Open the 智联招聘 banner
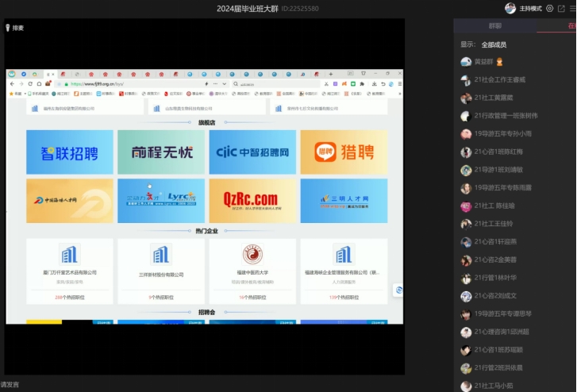Image resolution: width=577 pixels, height=392 pixels. (x=70, y=152)
